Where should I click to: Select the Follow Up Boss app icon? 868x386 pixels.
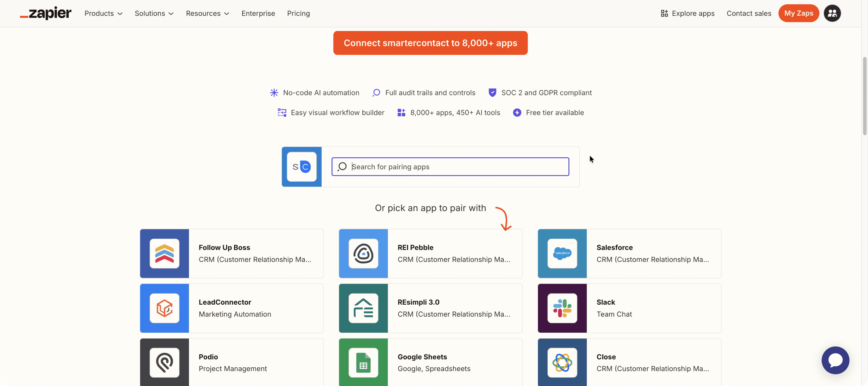164,253
